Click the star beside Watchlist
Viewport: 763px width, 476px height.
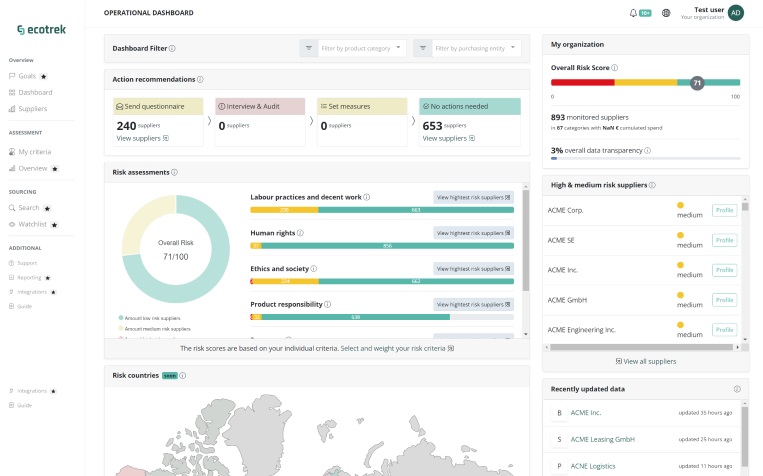point(54,225)
